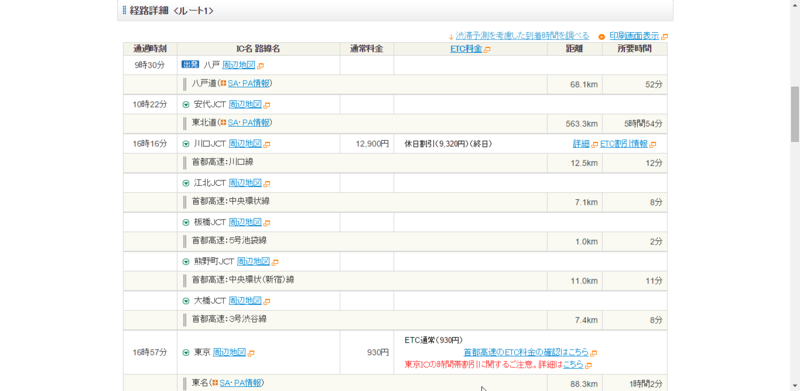This screenshot has width=800, height=391.
Task: Click the blue 出発 badge icon beside 八戸
Action: coord(189,65)
